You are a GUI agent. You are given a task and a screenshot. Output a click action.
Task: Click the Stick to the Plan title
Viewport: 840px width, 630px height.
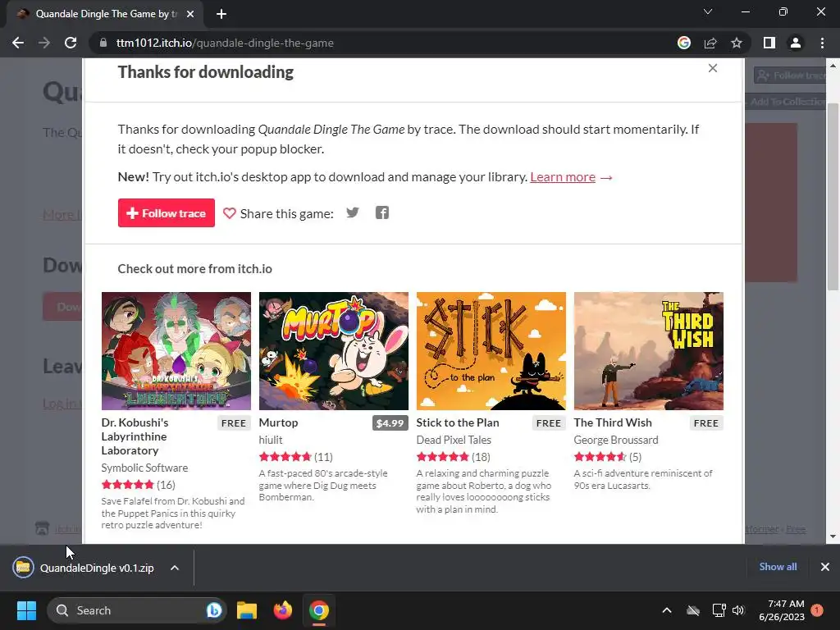click(458, 422)
